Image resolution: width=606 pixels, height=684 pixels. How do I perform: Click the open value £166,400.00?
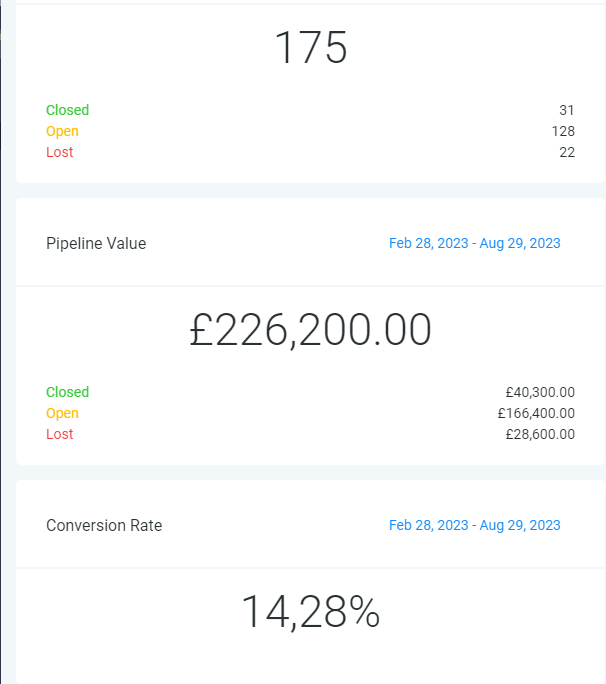tap(536, 413)
